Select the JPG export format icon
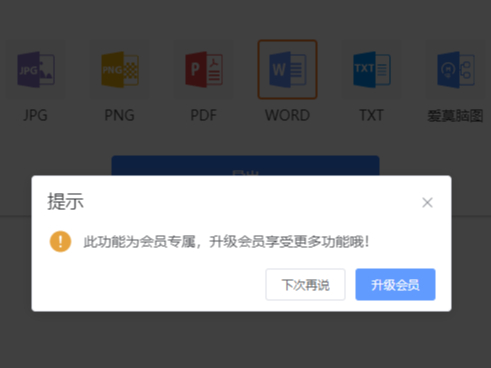This screenshot has width=491, height=368. pyautogui.click(x=36, y=69)
